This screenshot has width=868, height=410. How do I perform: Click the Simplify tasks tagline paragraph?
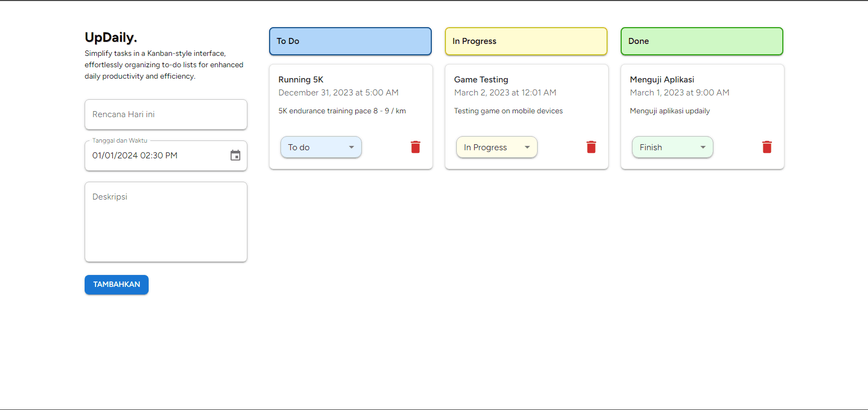[164, 65]
